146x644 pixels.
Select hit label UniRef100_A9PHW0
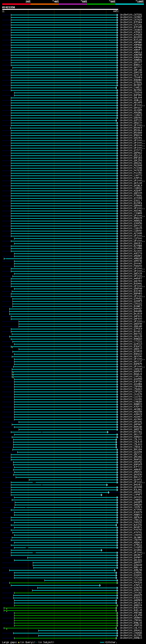131,42
